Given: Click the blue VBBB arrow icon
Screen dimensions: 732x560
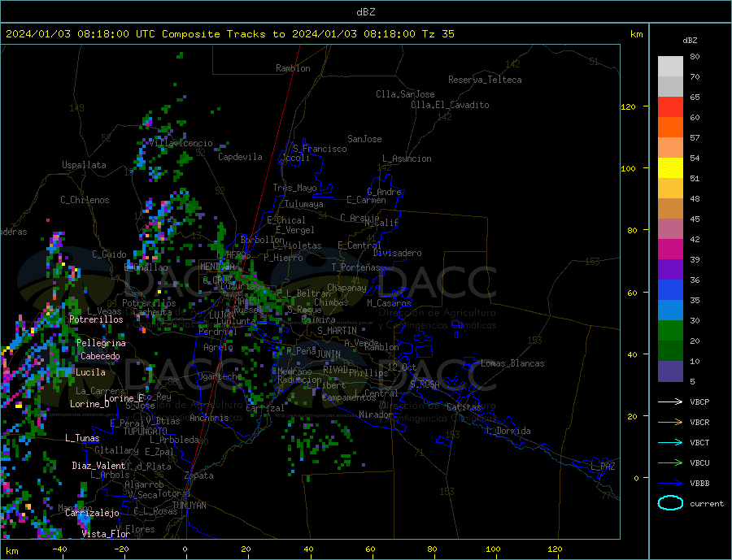Looking at the screenshot, I should pyautogui.click(x=671, y=484).
